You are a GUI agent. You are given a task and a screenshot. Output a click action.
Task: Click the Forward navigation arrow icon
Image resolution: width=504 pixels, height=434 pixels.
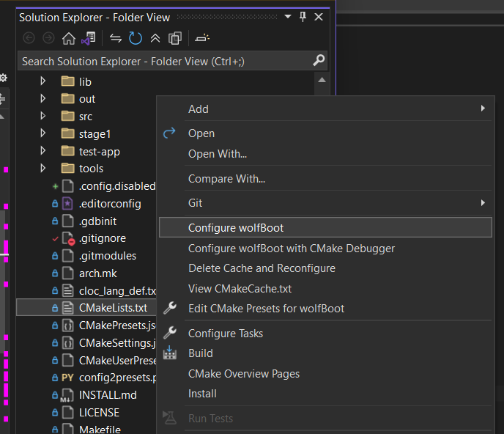48,38
